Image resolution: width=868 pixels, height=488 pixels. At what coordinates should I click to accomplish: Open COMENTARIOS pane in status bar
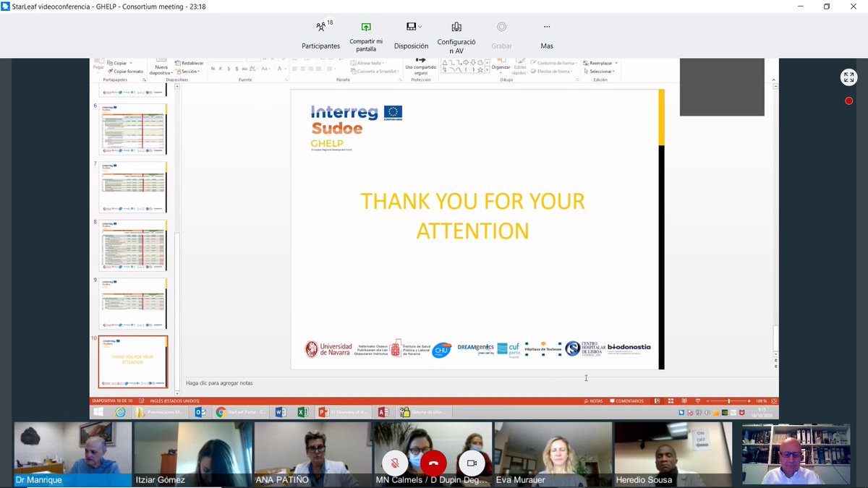click(x=627, y=401)
